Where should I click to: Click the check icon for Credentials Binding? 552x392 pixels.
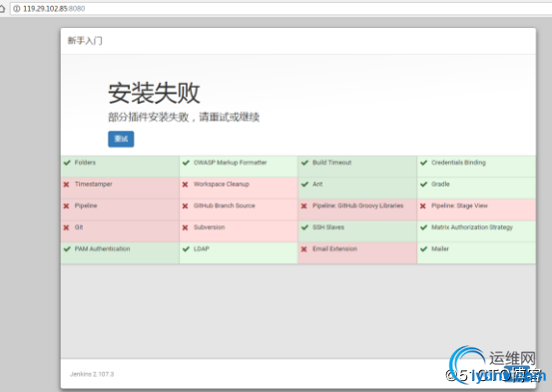click(424, 163)
